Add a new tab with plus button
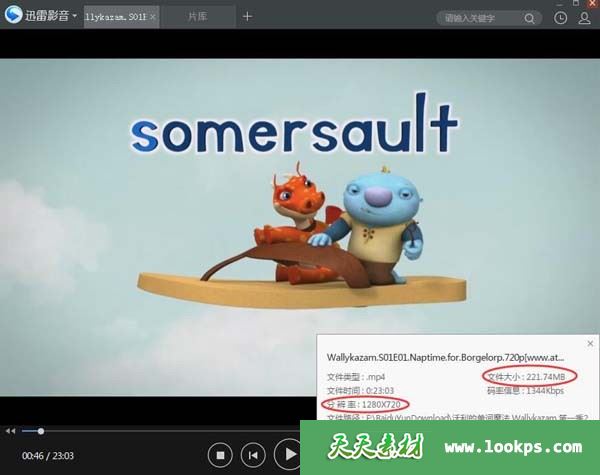Screen dimensions: 600x475 coord(248,16)
